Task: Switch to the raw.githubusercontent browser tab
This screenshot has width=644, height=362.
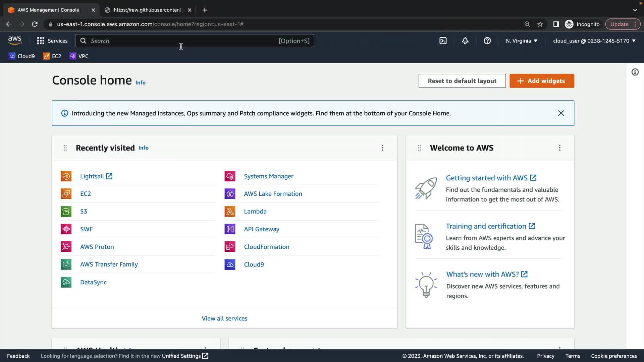Action: tap(148, 10)
